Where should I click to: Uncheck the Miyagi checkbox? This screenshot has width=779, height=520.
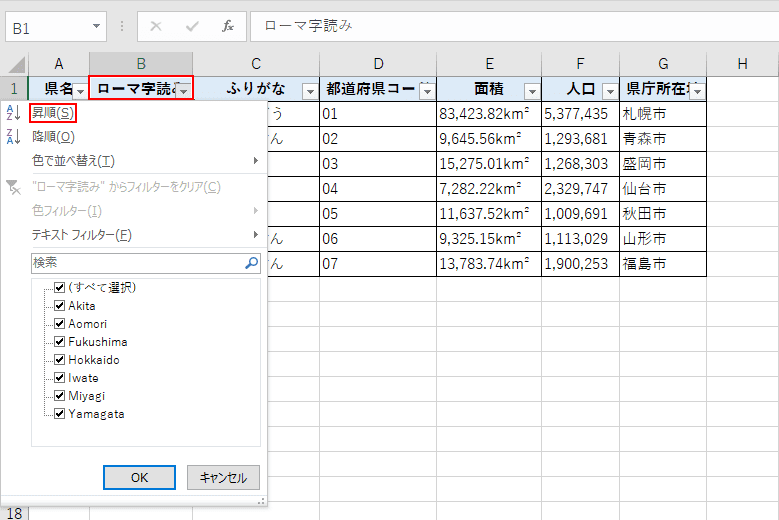pyautogui.click(x=60, y=395)
